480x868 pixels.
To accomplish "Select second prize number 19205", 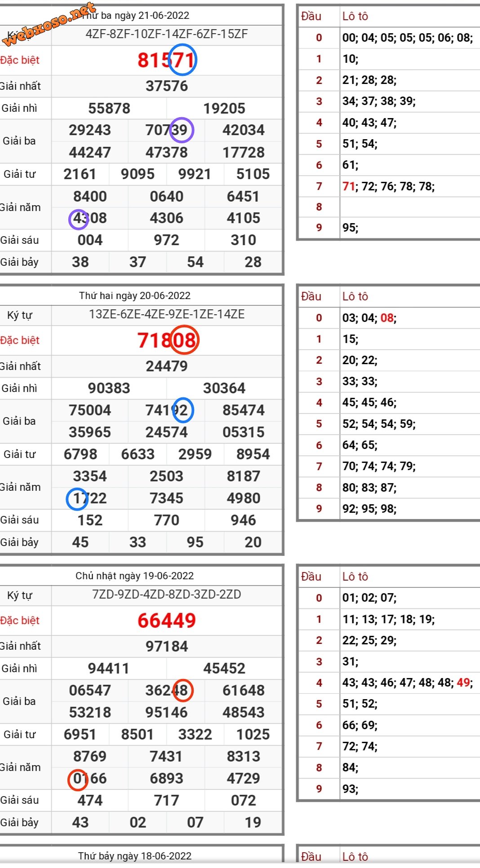I will pyautogui.click(x=224, y=108).
